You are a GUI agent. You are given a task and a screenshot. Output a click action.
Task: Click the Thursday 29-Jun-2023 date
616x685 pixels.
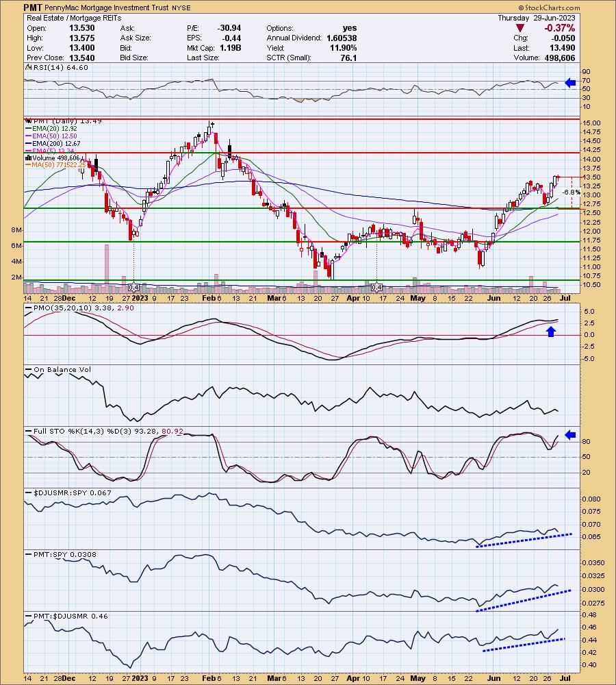click(537, 18)
